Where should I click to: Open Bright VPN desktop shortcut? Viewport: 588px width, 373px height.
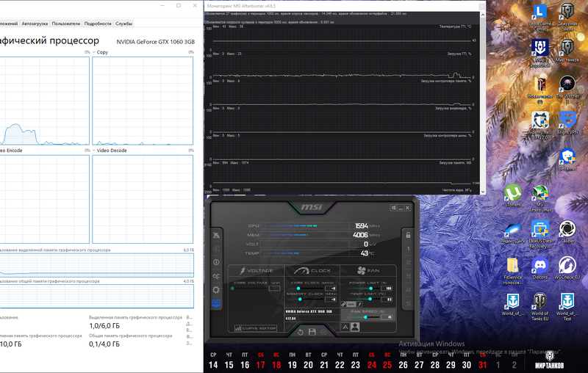[567, 123]
